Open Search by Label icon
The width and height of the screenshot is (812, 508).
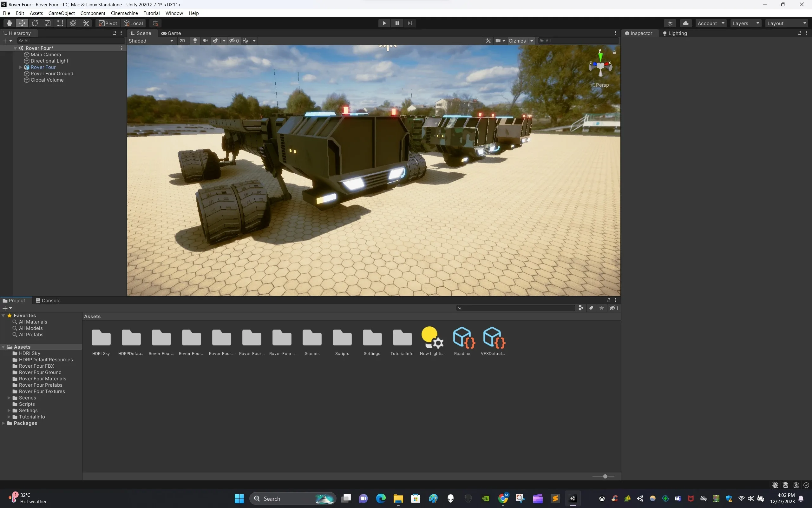tap(591, 308)
